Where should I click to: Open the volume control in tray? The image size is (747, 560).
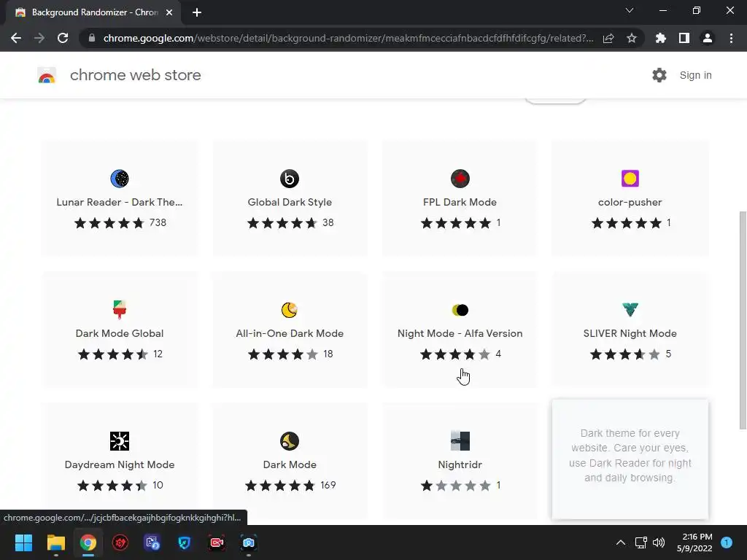659,542
